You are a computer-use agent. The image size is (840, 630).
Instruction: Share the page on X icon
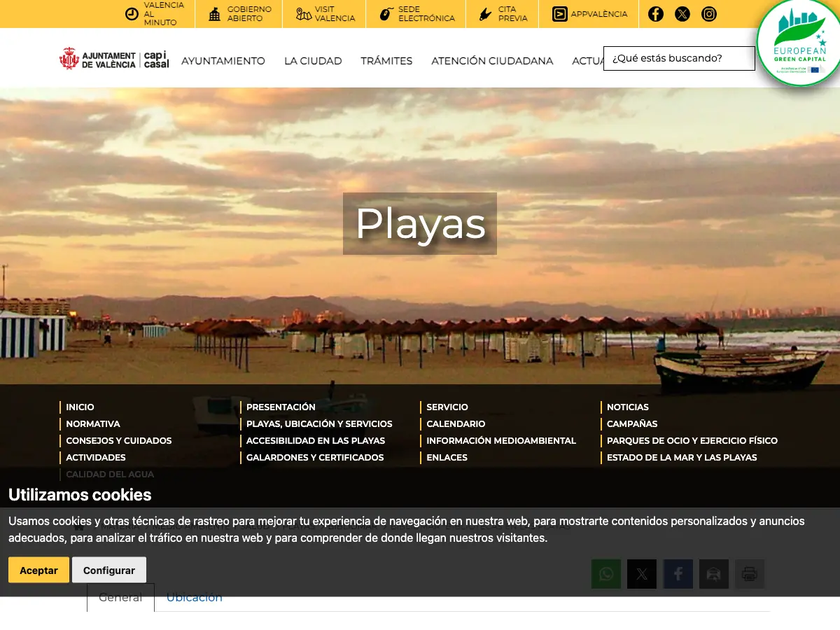point(642,574)
